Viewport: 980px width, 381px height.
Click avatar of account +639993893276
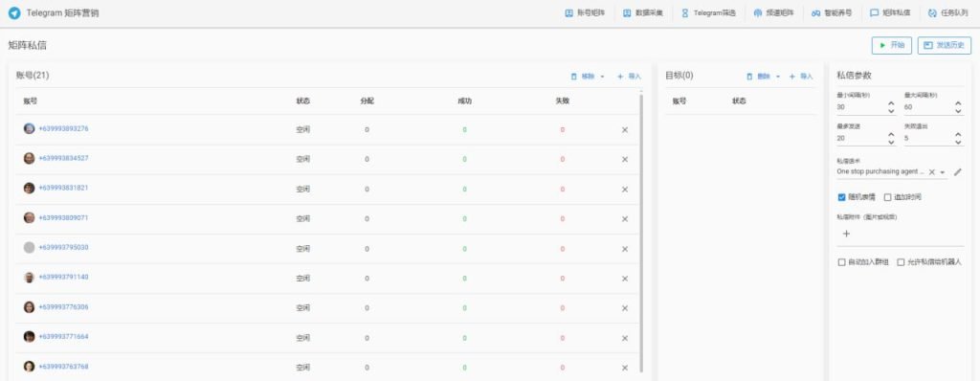(x=30, y=128)
